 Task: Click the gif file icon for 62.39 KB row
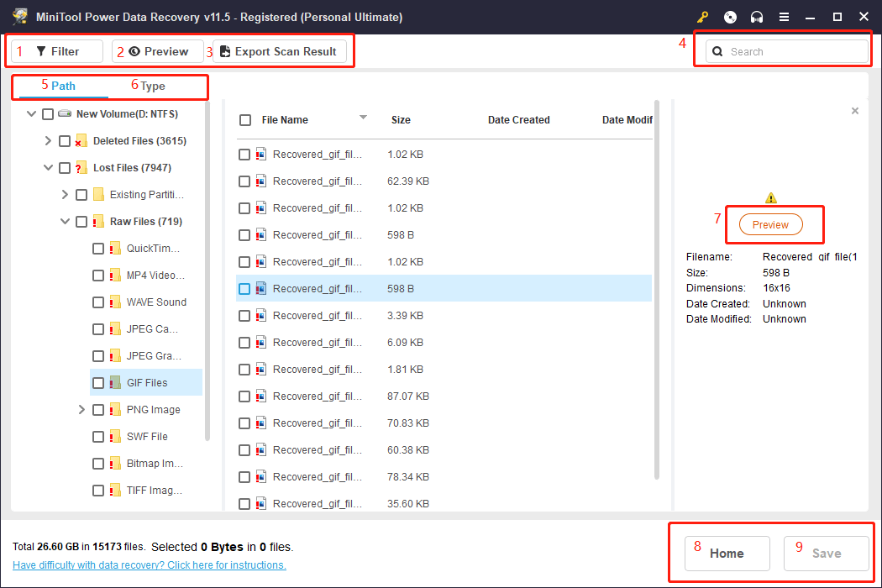(261, 181)
